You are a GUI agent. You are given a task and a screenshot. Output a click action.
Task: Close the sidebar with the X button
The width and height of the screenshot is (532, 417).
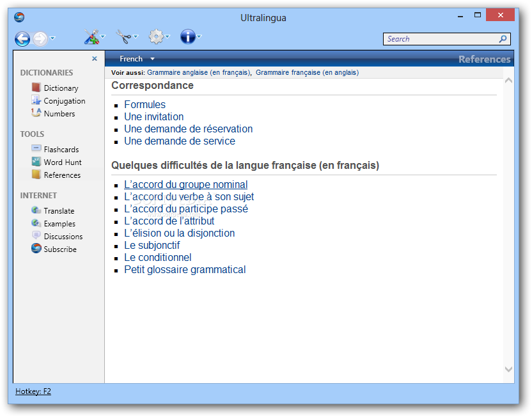point(95,59)
